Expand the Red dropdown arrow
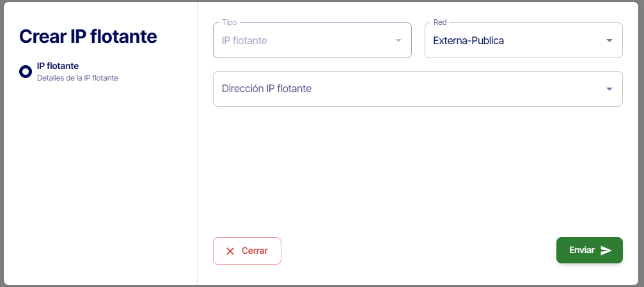The height and width of the screenshot is (287, 644). (x=609, y=41)
